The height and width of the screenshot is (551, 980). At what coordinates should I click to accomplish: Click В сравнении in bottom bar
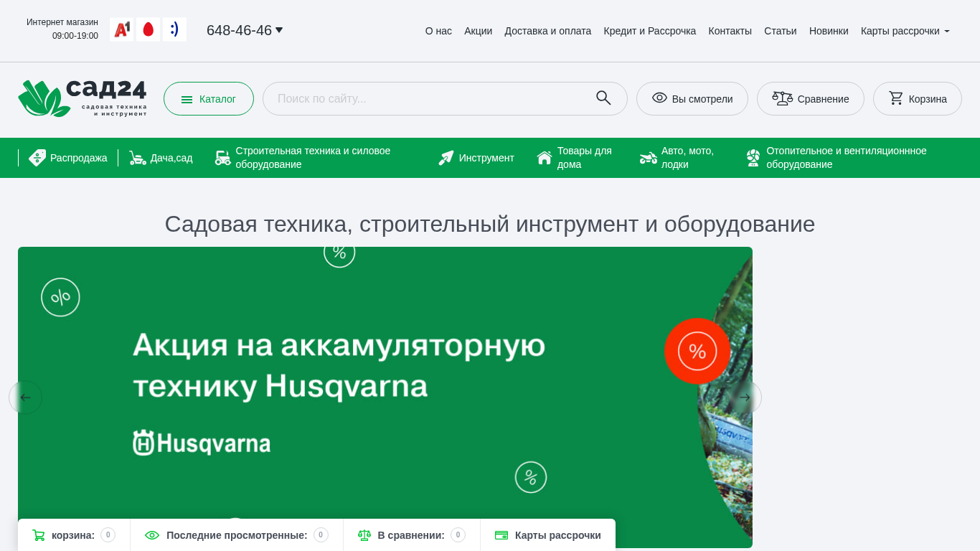click(411, 535)
